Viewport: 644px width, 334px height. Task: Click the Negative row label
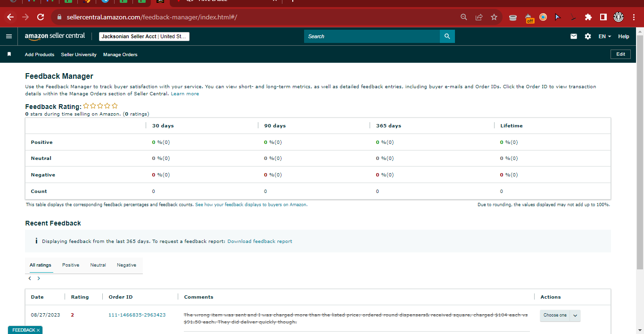point(43,175)
